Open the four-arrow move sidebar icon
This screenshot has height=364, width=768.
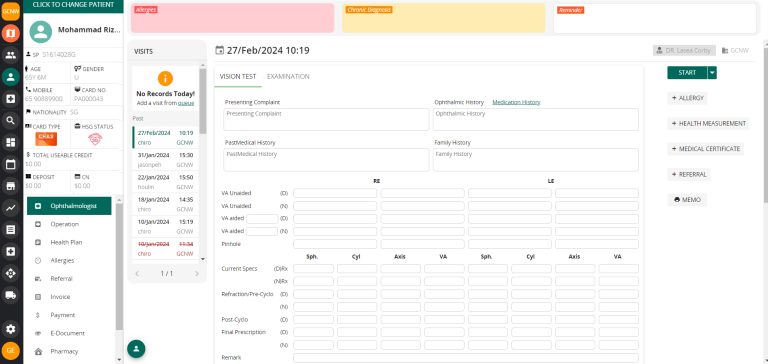click(x=11, y=273)
